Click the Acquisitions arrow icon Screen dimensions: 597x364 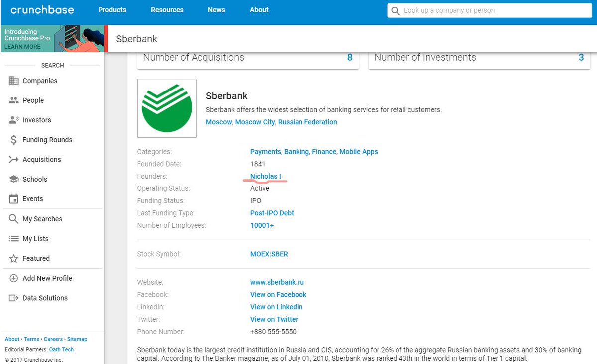coord(14,160)
